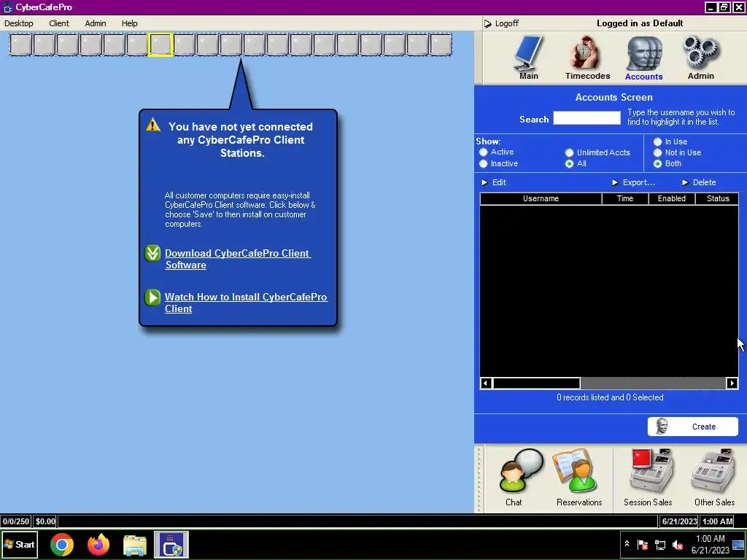747x560 pixels.
Task: Sort by Username column header
Action: (541, 198)
